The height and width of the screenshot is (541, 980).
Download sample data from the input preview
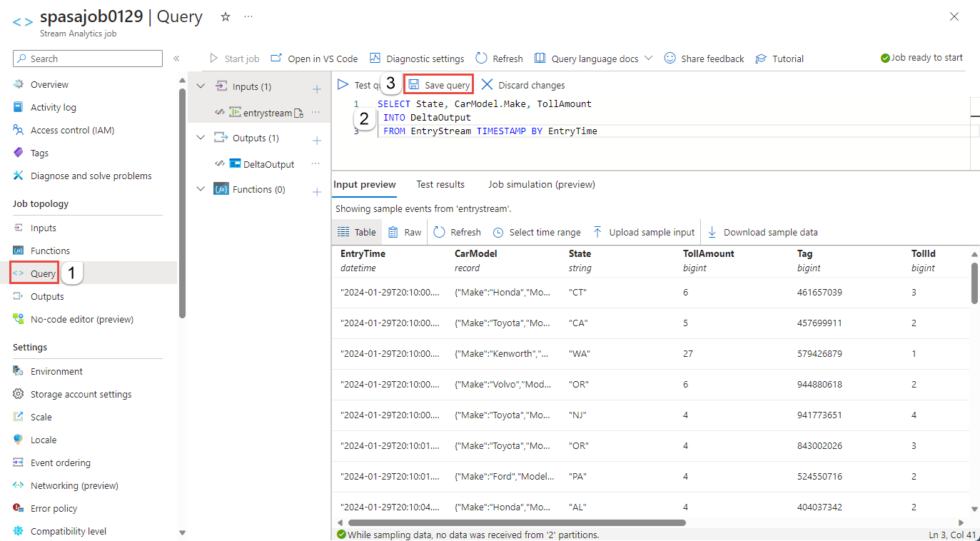point(762,231)
